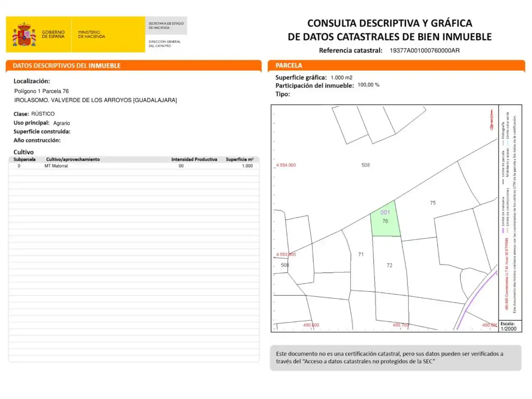Click parcel label 508 near map top
The image size is (532, 399).
tap(365, 165)
